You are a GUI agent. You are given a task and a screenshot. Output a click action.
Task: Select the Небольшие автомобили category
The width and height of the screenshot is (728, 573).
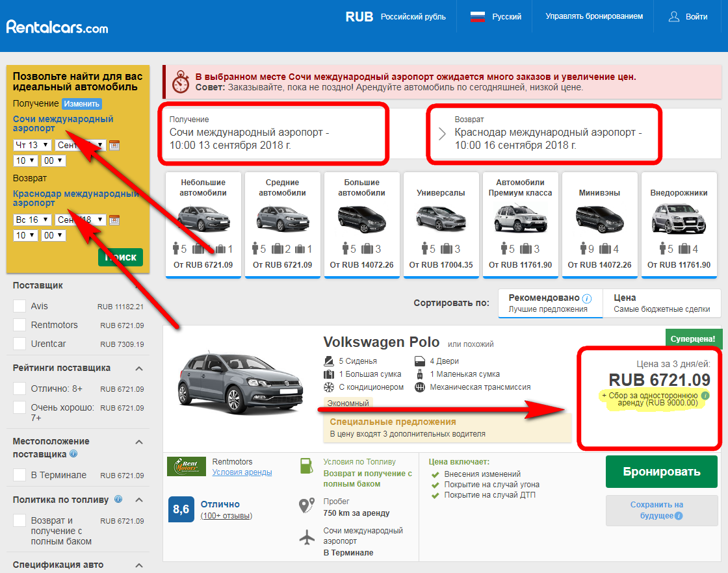(203, 225)
